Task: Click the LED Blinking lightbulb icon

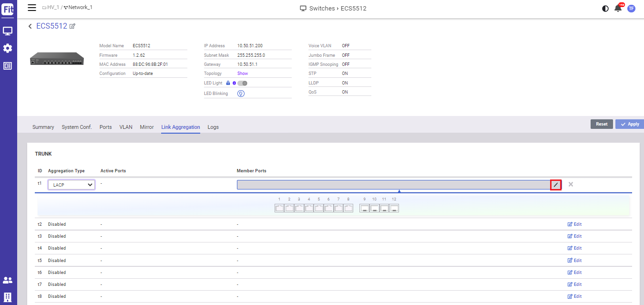Action: 241,94
